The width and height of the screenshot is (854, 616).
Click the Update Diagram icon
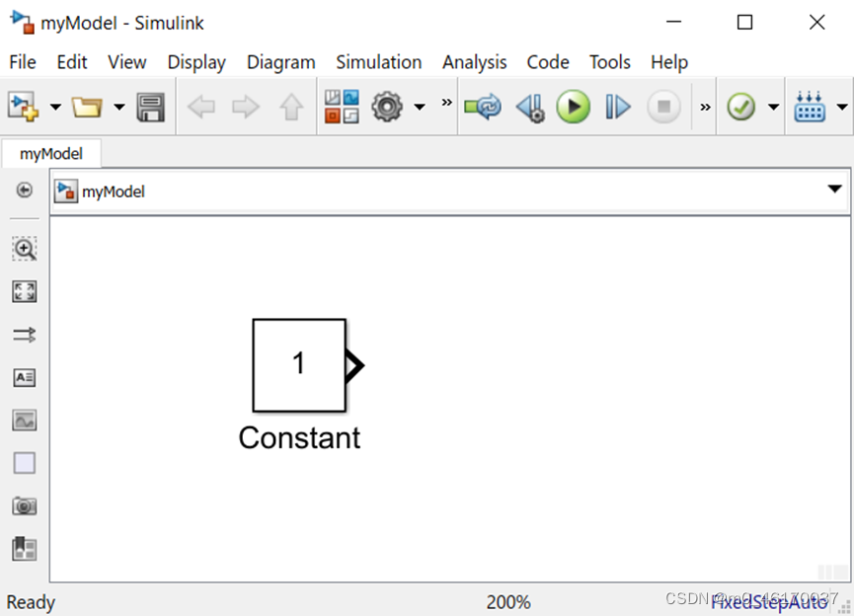coord(483,107)
